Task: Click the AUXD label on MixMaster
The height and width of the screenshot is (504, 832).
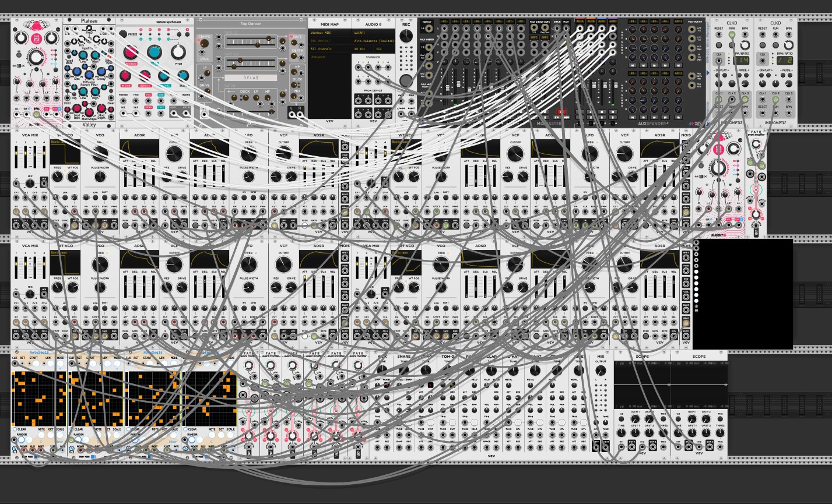Action: [613, 22]
